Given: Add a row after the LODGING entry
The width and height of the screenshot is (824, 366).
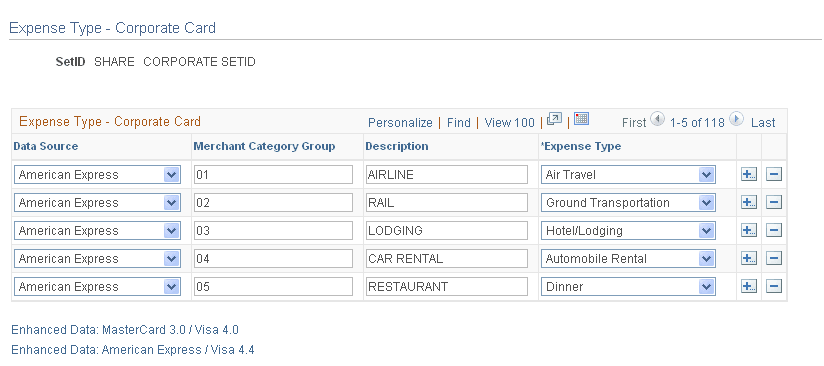Looking at the screenshot, I should pos(749,230).
